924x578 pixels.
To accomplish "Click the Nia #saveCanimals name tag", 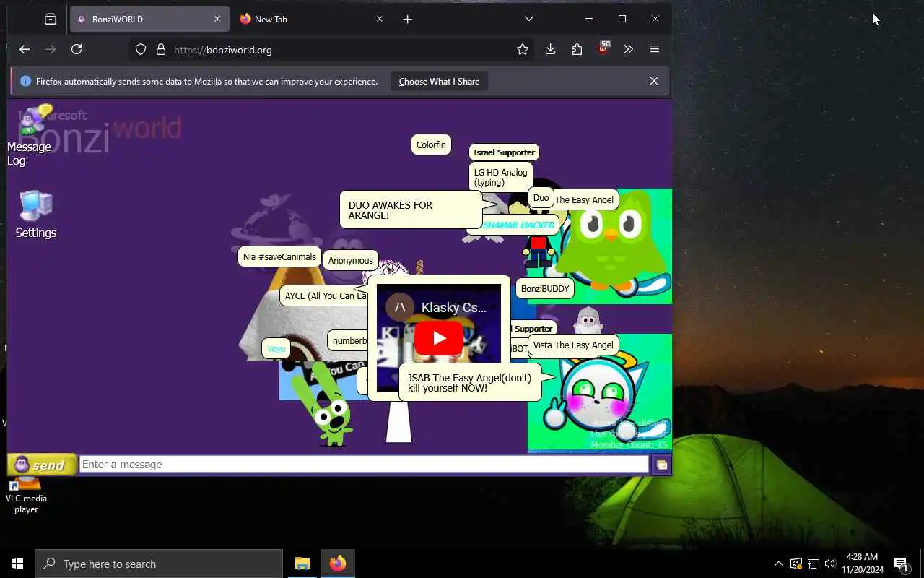I will click(x=279, y=256).
